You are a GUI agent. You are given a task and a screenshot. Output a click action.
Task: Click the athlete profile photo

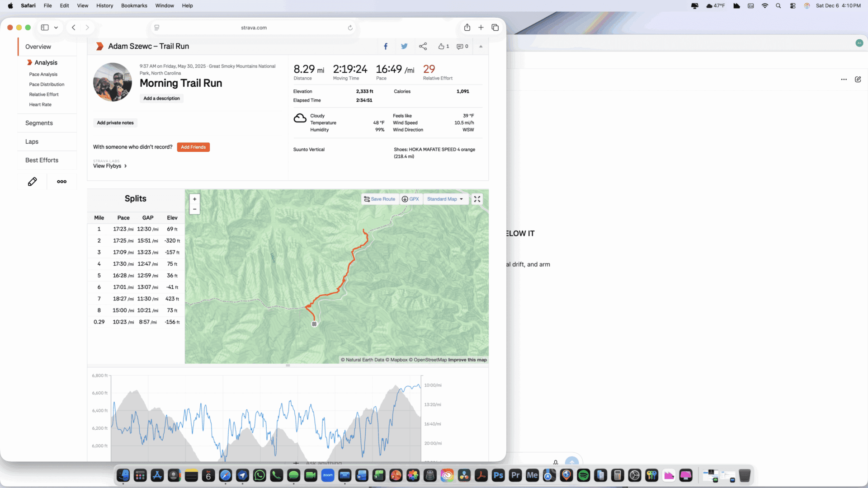coord(113,82)
